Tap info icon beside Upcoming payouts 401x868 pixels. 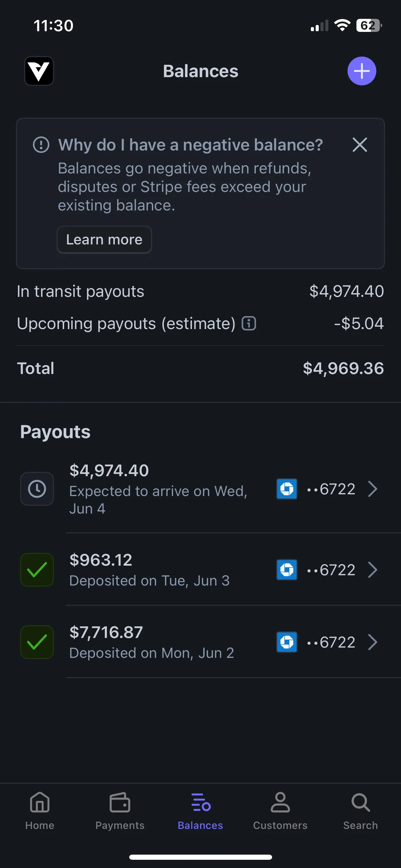tap(249, 323)
